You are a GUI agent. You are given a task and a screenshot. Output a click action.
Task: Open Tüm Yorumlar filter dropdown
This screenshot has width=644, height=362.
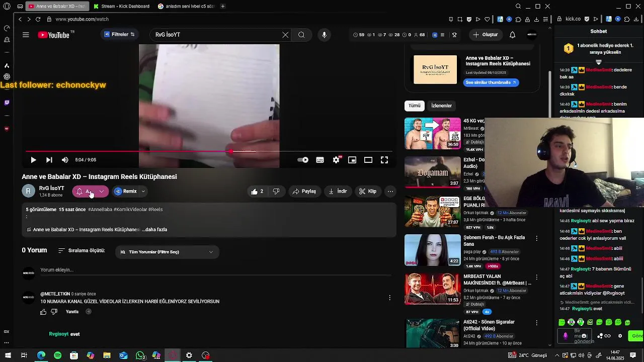click(x=167, y=252)
